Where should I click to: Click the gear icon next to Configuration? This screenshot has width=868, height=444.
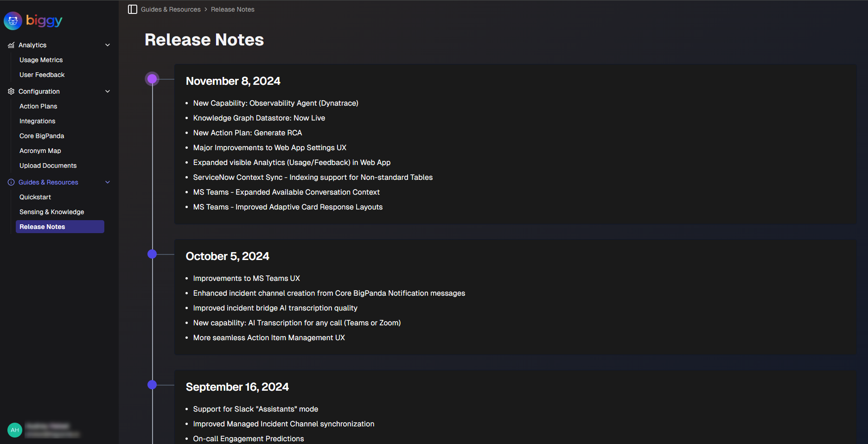point(11,91)
